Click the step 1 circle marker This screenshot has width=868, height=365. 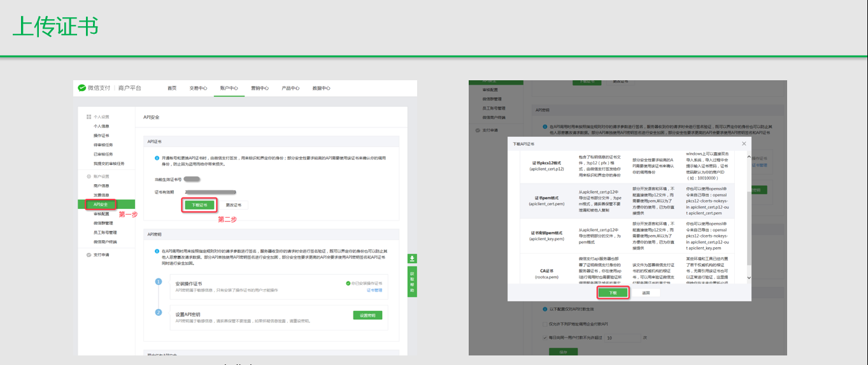159,282
